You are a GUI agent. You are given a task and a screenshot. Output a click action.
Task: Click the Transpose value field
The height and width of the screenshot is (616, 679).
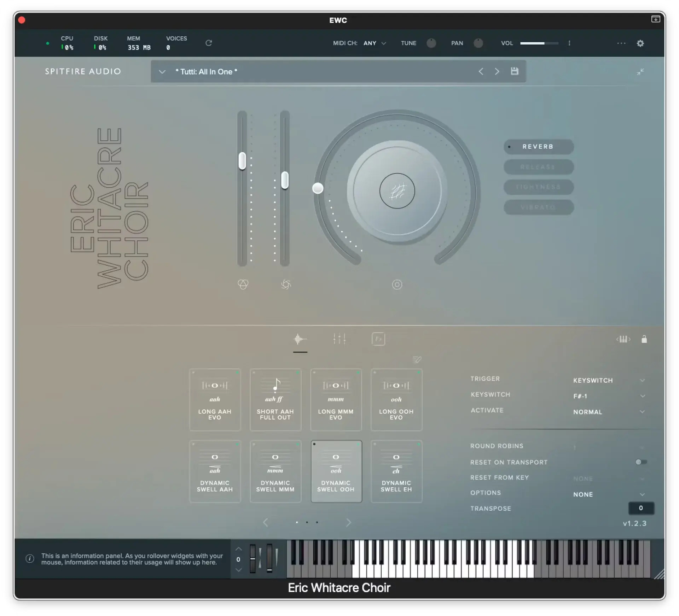(641, 508)
